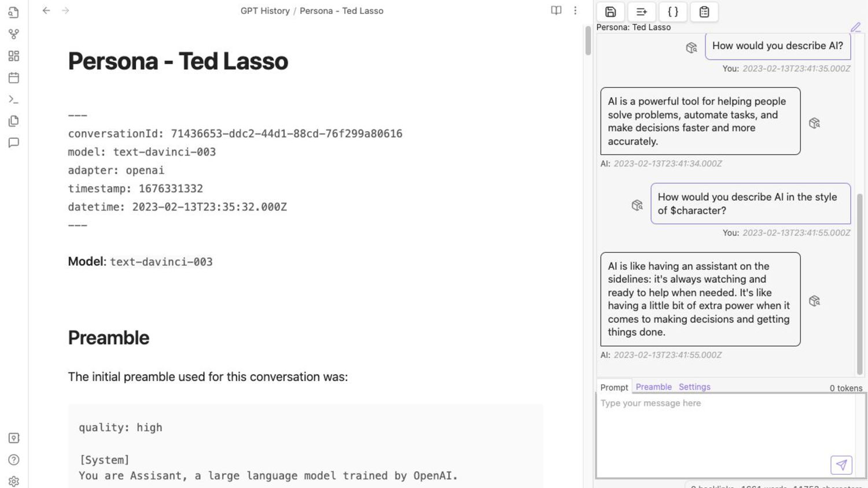Click the 'Persona - Ted Lasso' breadcrumb title

[341, 10]
